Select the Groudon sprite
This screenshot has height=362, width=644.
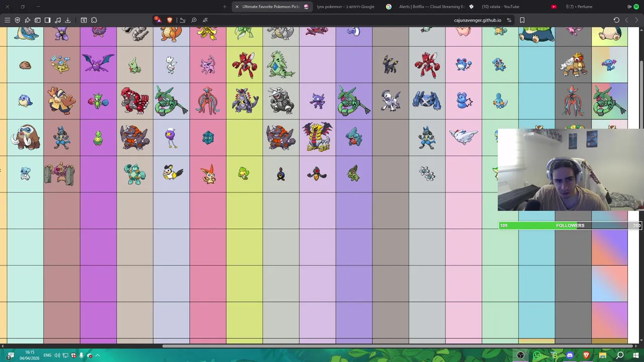pyautogui.click(x=134, y=101)
